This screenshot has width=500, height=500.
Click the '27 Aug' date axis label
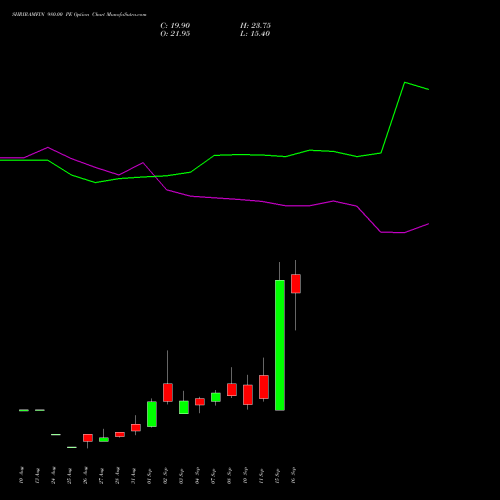102,475
